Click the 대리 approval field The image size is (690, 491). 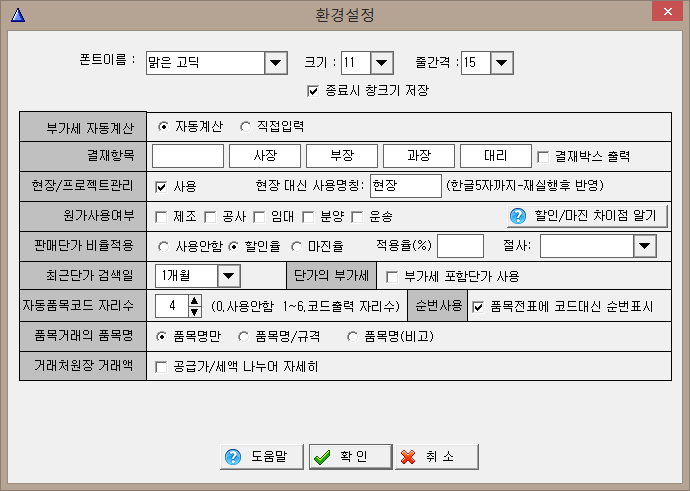496,156
